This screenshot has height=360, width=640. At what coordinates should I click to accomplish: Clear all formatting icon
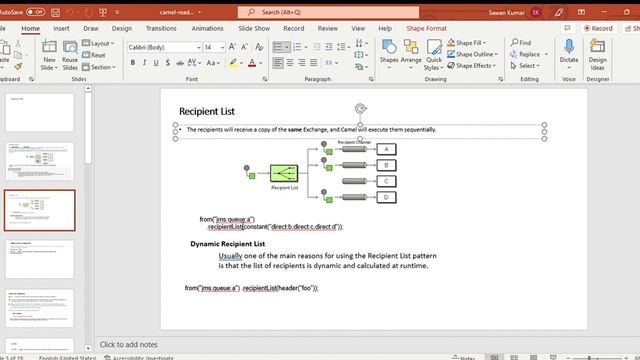259,47
